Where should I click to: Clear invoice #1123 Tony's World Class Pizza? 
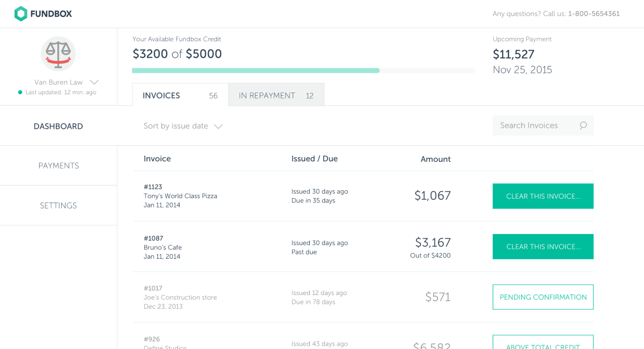pyautogui.click(x=543, y=196)
